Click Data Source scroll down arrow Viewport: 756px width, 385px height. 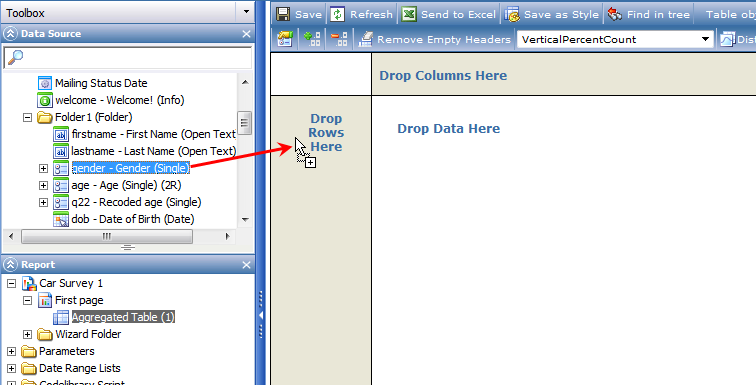[245, 220]
